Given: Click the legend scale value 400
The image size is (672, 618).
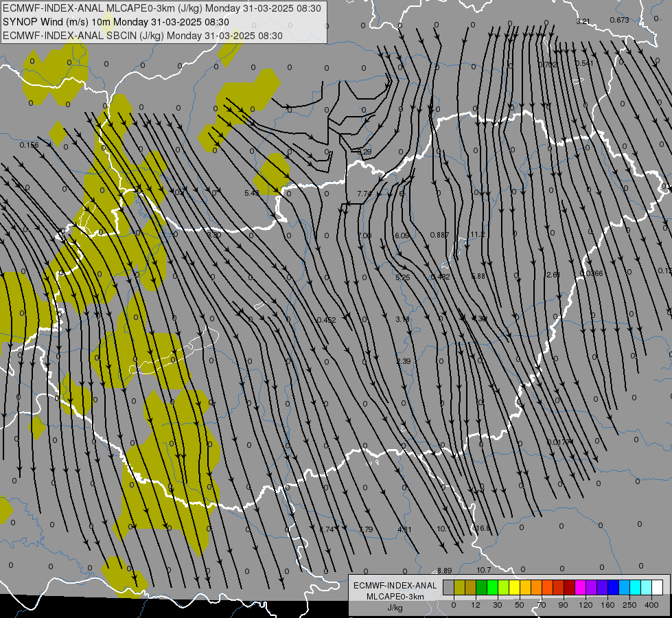Looking at the screenshot, I should coord(651,605).
